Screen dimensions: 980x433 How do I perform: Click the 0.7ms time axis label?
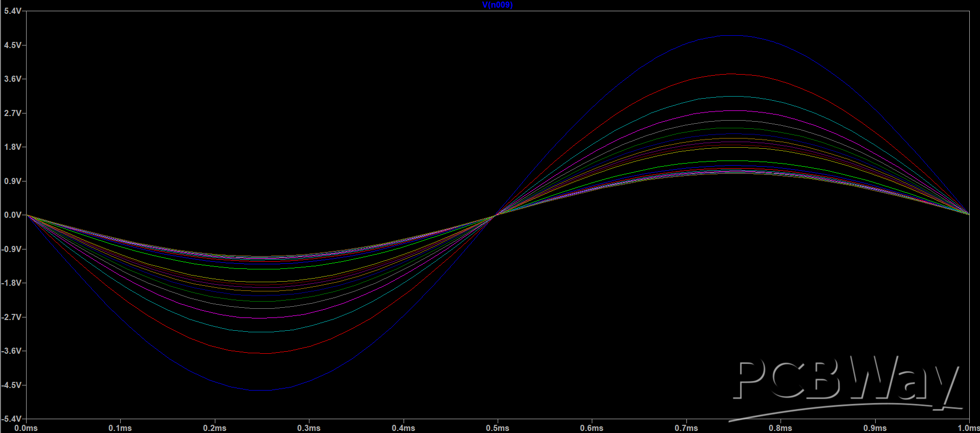pos(686,428)
